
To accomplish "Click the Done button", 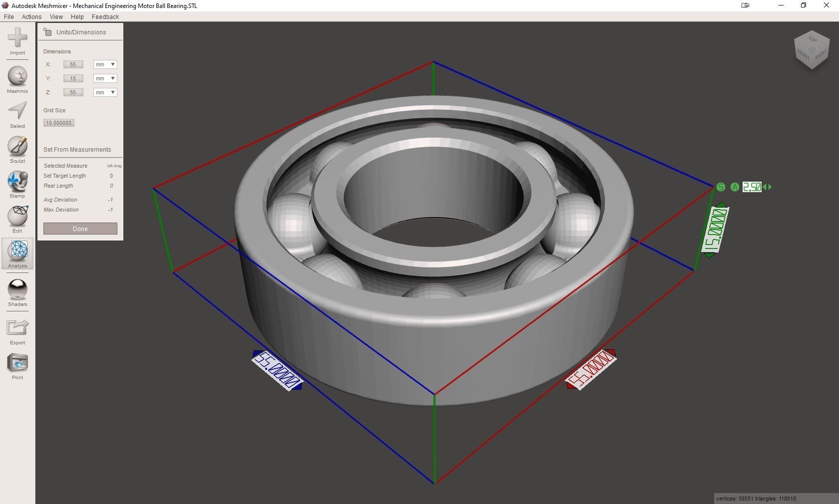I will tap(79, 229).
